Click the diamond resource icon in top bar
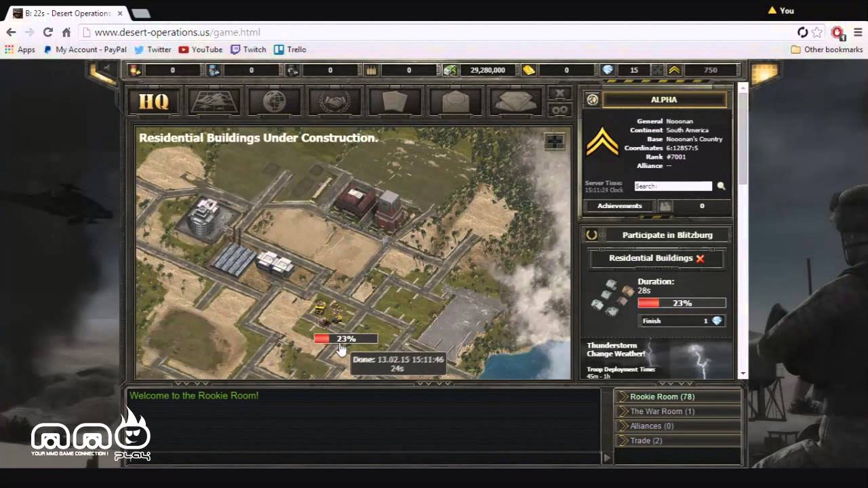Screen dimensions: 868x488 [608, 70]
